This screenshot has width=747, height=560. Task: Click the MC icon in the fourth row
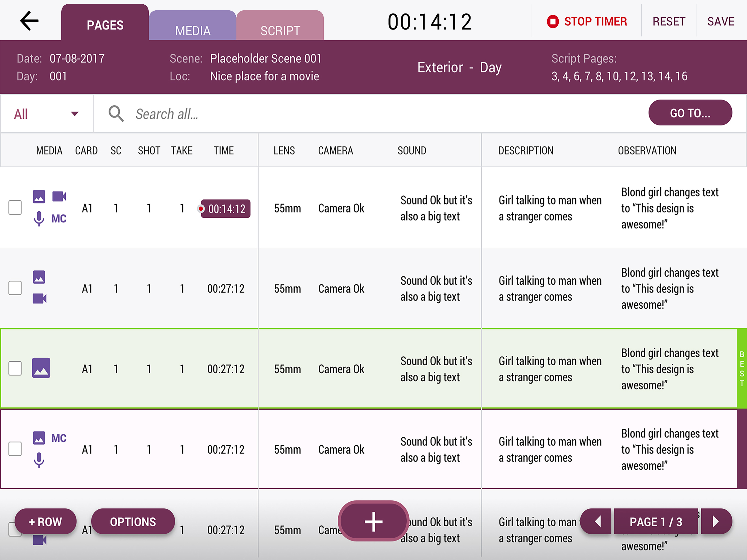(x=59, y=438)
